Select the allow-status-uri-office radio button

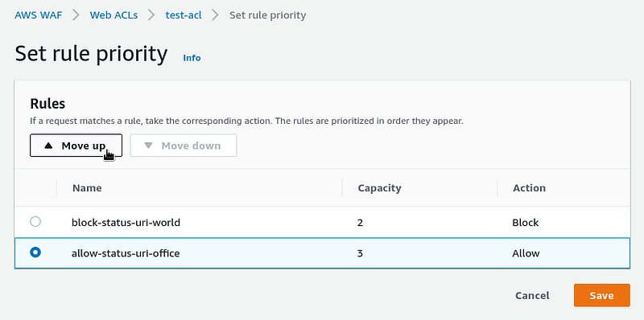click(x=35, y=252)
